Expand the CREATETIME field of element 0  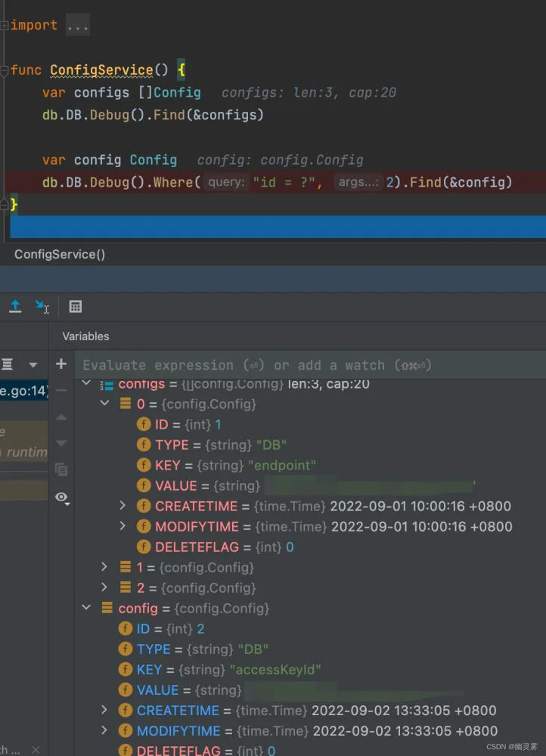[123, 505]
